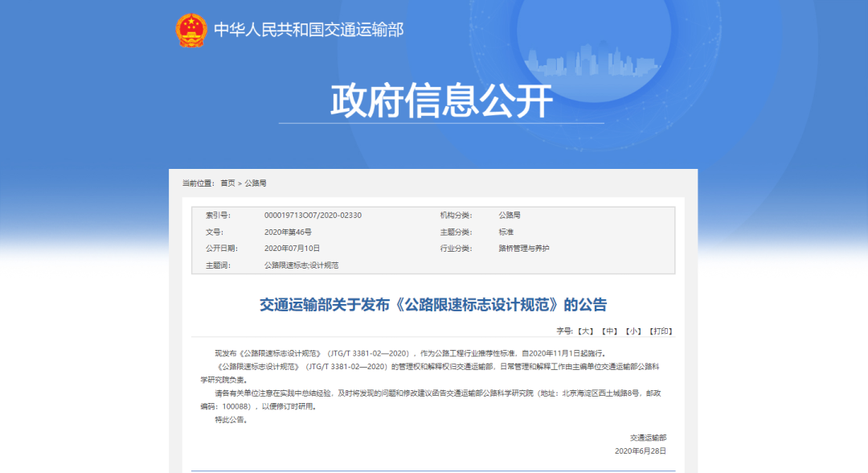This screenshot has width=868, height=473.
Task: Go to 首页 in the breadcrumb
Action: 228,183
